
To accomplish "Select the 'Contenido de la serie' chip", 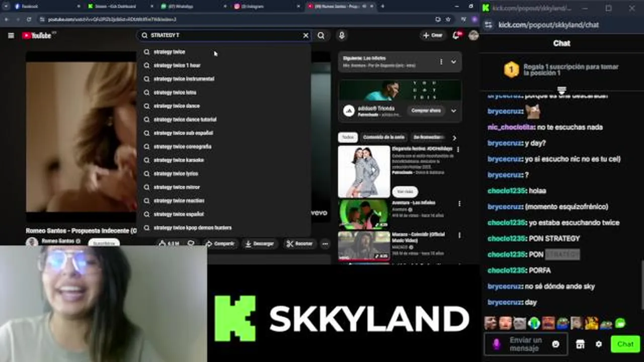I will click(384, 137).
